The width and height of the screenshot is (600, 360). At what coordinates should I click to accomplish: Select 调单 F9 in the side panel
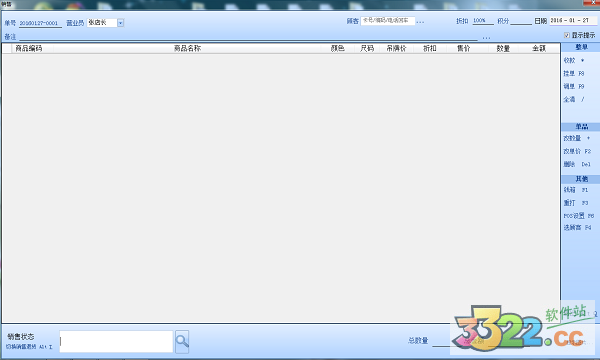574,86
